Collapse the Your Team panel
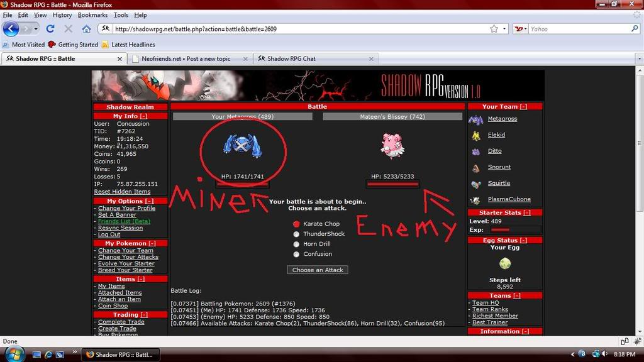The width and height of the screenshot is (644, 362). coord(523,107)
